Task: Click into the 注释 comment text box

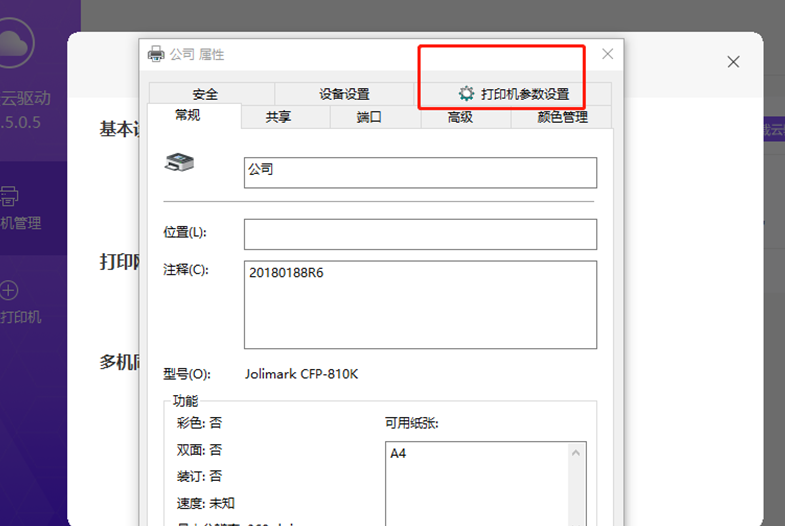Action: point(420,304)
